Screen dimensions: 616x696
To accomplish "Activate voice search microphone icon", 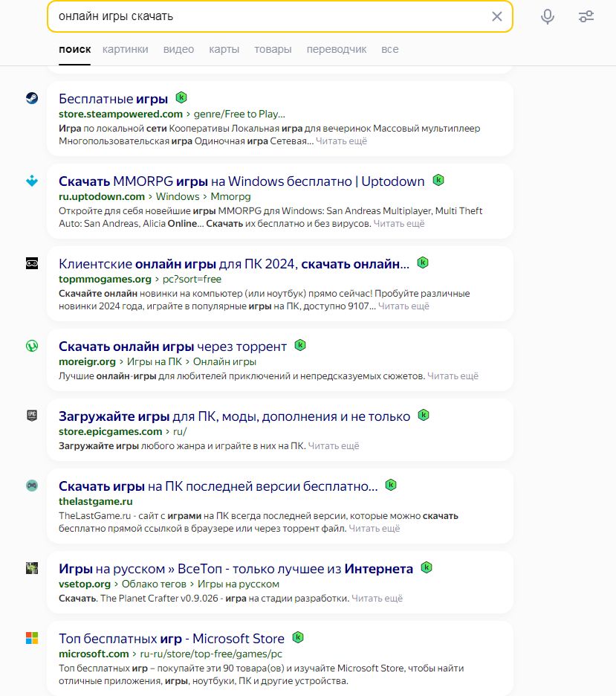I will point(547,16).
